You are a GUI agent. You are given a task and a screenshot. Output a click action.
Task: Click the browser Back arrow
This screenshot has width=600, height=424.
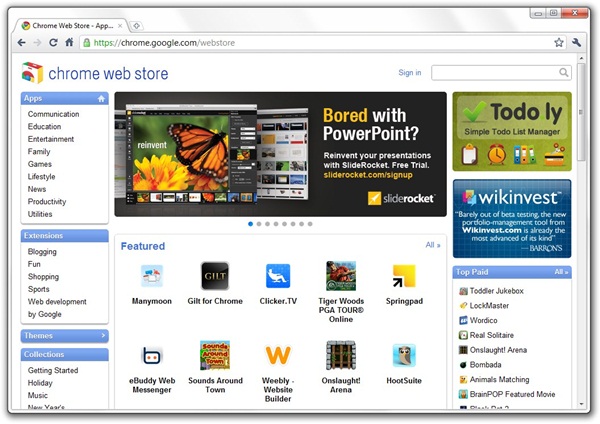click(x=21, y=42)
